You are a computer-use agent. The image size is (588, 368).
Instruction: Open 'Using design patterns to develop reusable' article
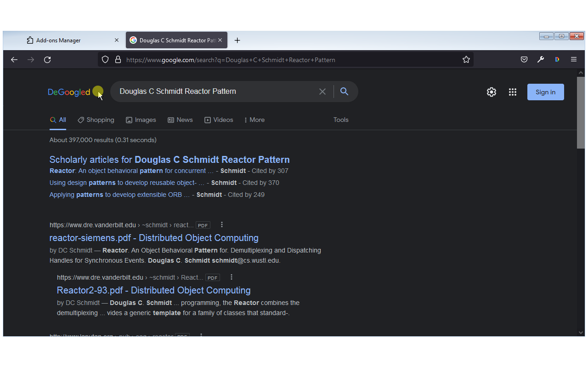[x=127, y=183]
